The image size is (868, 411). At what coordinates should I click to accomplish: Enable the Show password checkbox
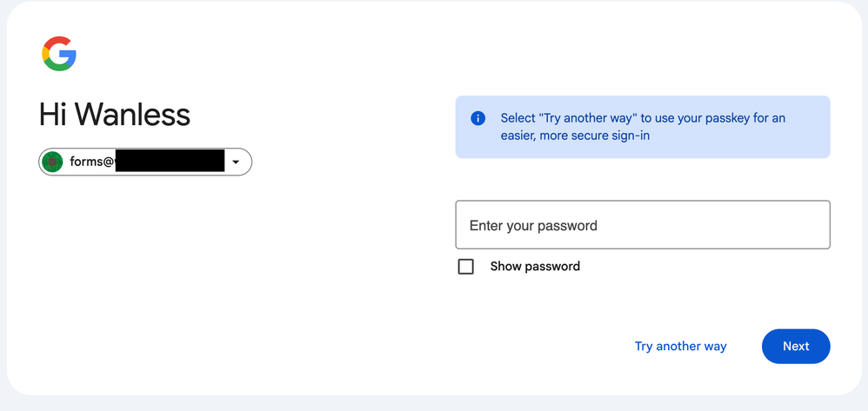pyautogui.click(x=466, y=267)
